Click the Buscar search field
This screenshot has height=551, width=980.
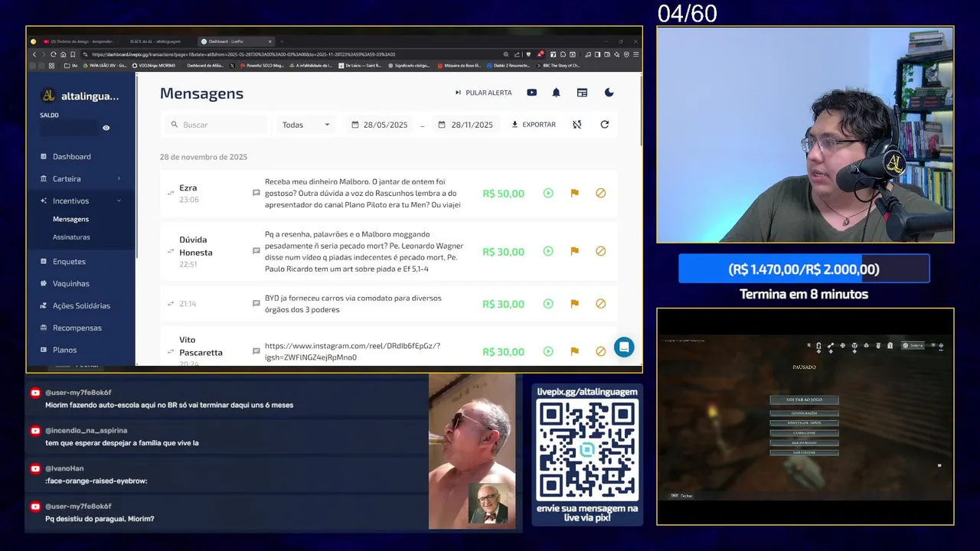(218, 125)
